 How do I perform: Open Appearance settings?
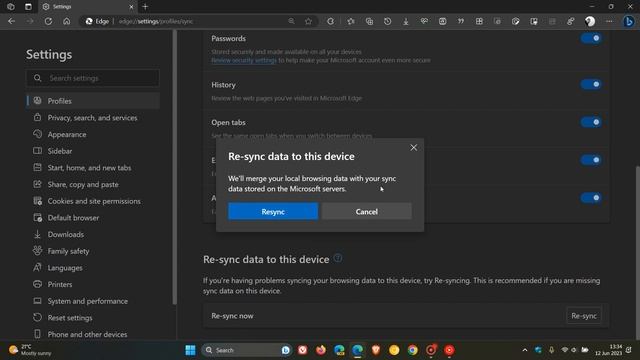click(x=93, y=134)
